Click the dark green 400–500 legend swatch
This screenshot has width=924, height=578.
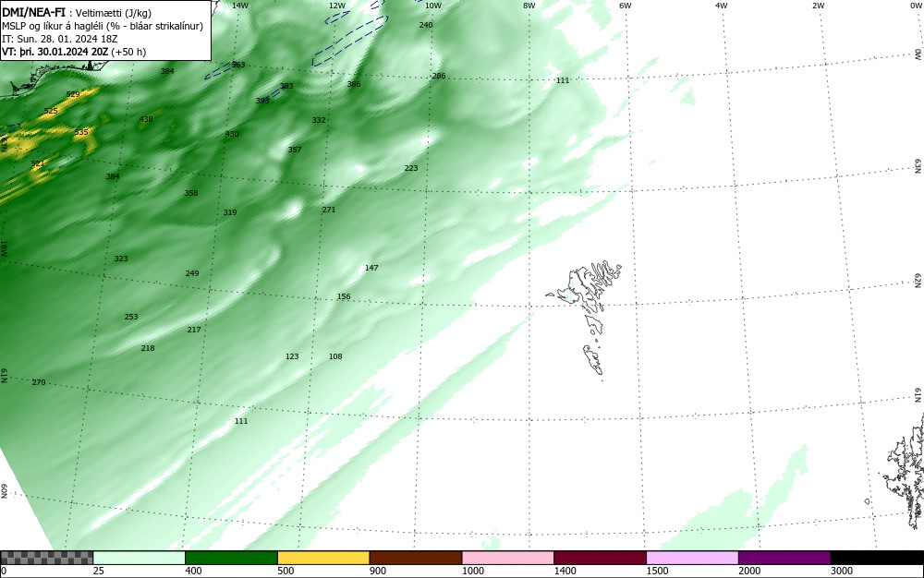(x=231, y=558)
